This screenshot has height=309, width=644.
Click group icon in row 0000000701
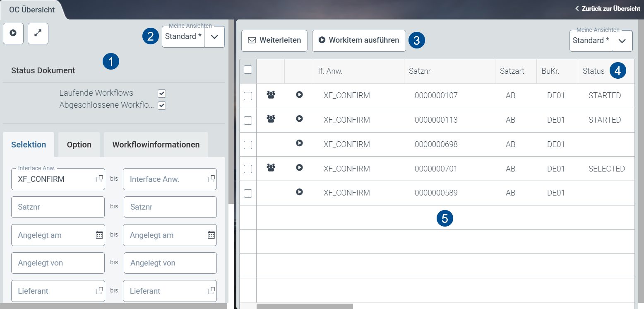point(271,168)
